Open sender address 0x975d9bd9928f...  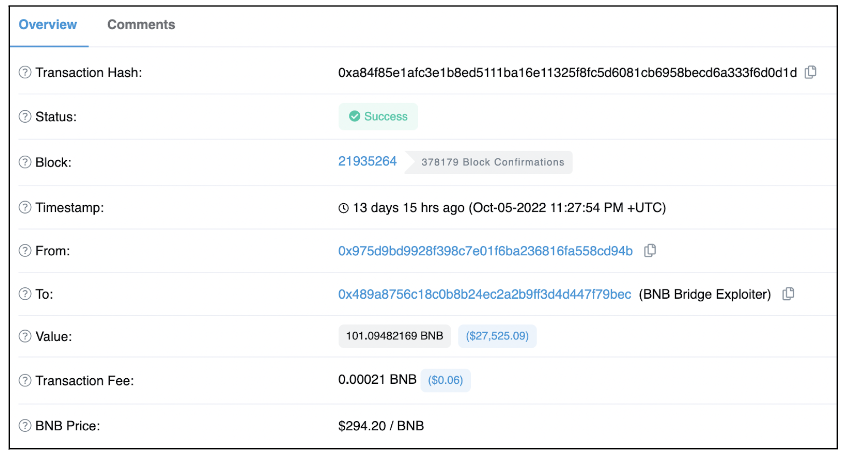pos(485,251)
